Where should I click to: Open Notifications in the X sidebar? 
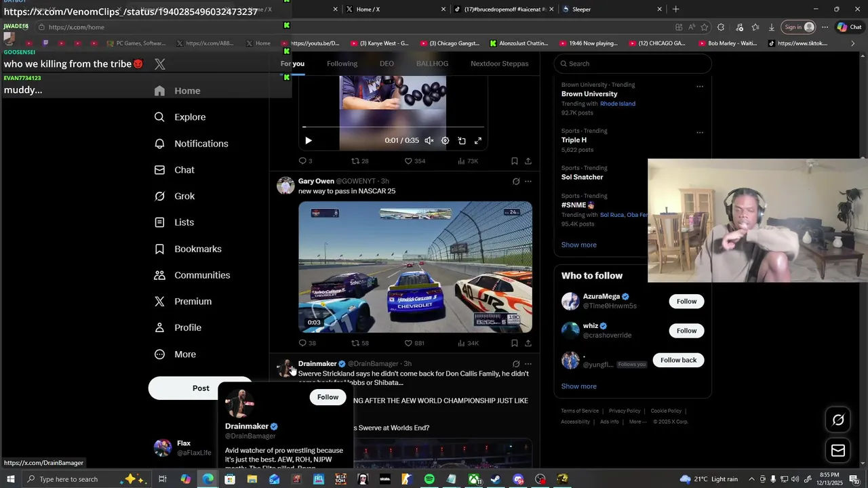coord(191,144)
